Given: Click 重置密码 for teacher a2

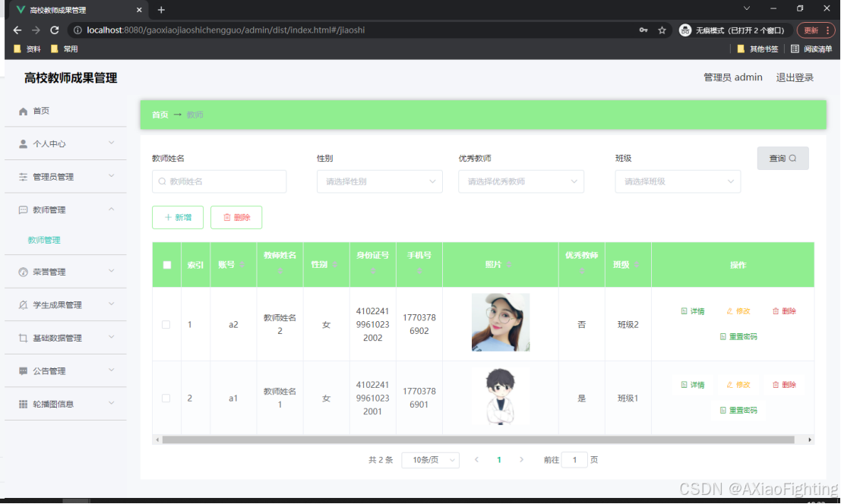Looking at the screenshot, I should [x=738, y=336].
